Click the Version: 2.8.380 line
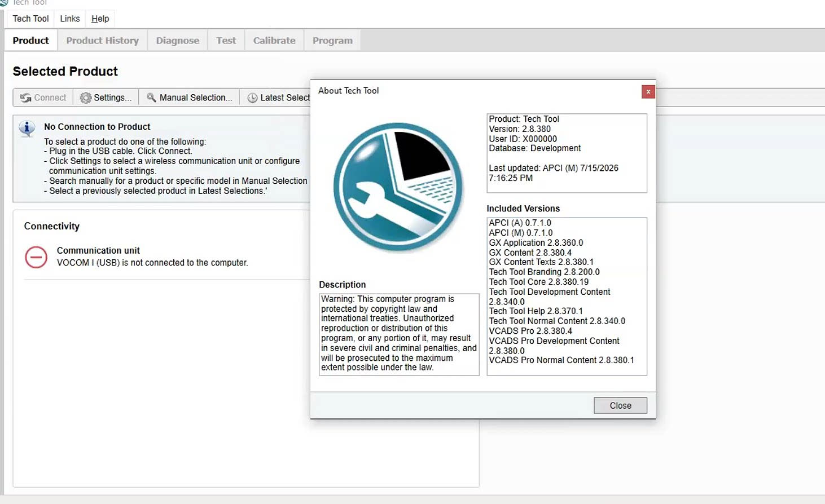The width and height of the screenshot is (825, 504). pos(520,129)
